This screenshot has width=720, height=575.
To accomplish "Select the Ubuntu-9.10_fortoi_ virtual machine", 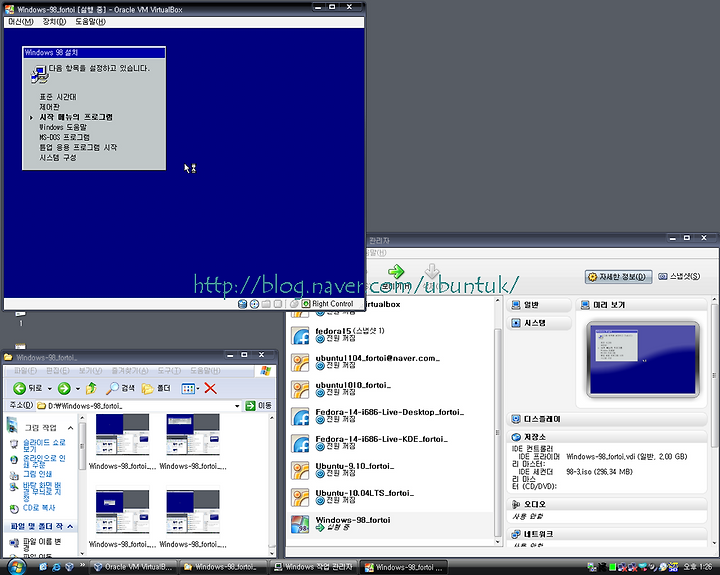I will pyautogui.click(x=390, y=470).
